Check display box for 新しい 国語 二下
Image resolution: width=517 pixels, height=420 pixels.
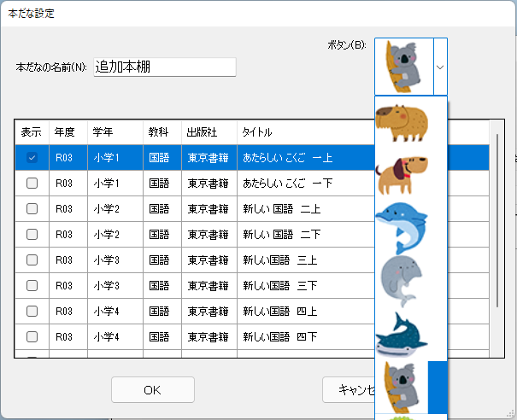pos(32,234)
